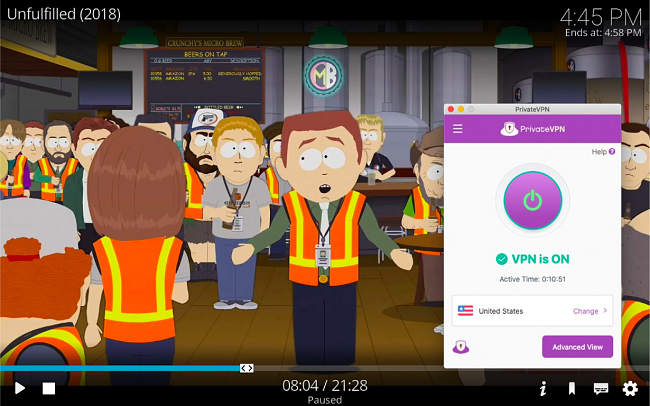Select the United States server text
This screenshot has height=406, width=650.
[501, 311]
